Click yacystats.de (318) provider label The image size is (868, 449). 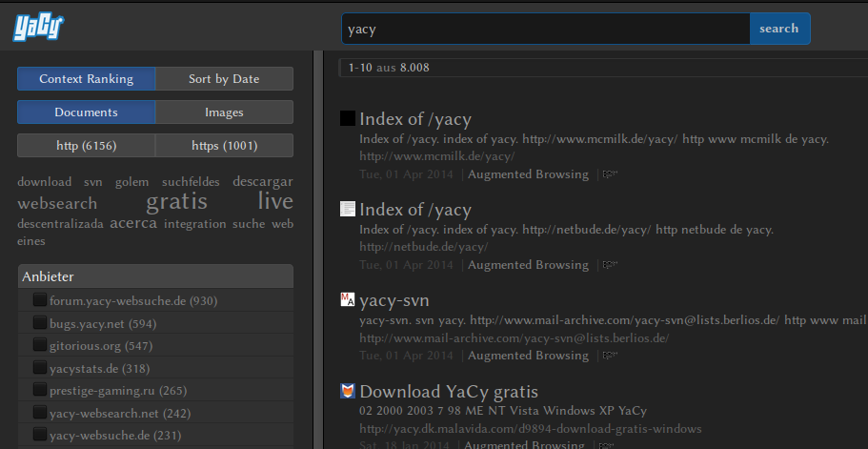click(x=100, y=369)
